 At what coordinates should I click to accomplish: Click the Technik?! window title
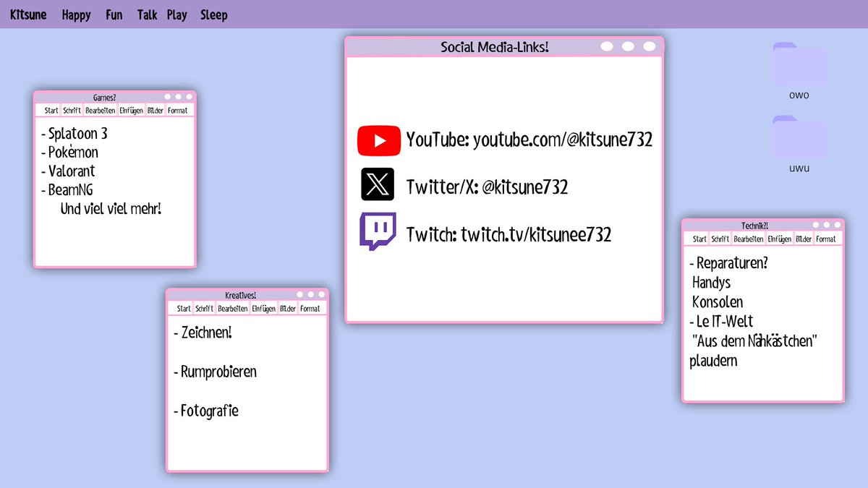click(755, 225)
